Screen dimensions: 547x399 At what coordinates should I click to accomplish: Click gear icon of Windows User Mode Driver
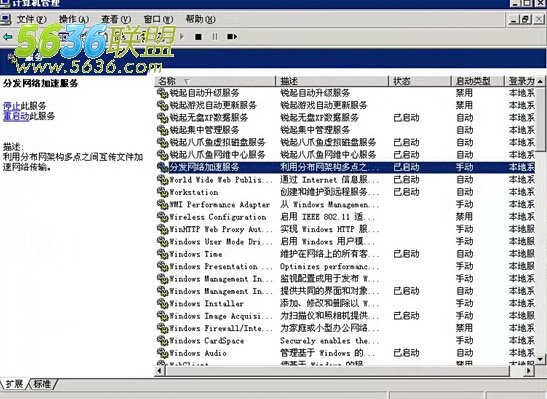point(163,242)
